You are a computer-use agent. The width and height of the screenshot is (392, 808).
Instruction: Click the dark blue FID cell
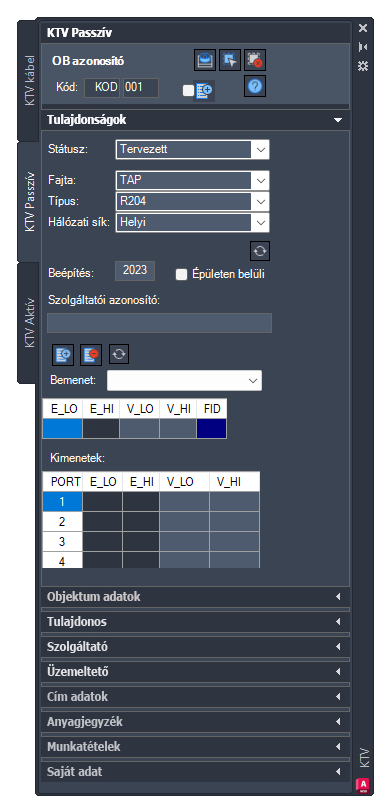pos(212,428)
